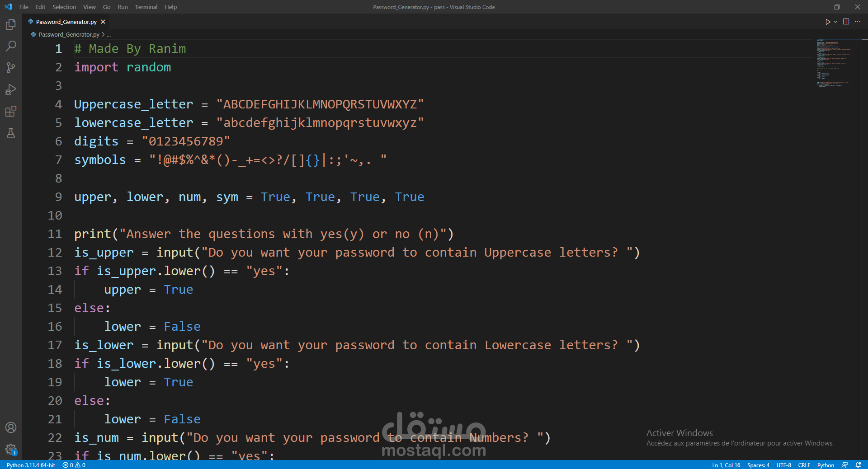This screenshot has width=868, height=469.
Task: Open the Extensions view
Action: pos(11,111)
